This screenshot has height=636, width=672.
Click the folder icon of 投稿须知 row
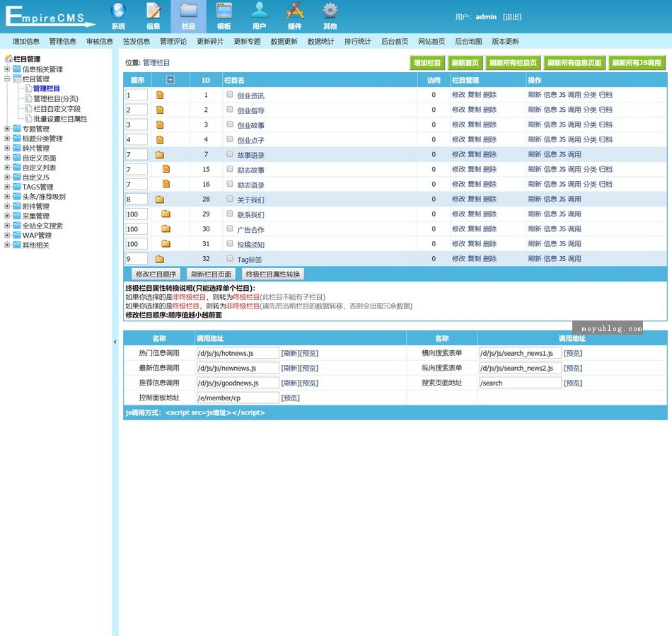pos(166,244)
